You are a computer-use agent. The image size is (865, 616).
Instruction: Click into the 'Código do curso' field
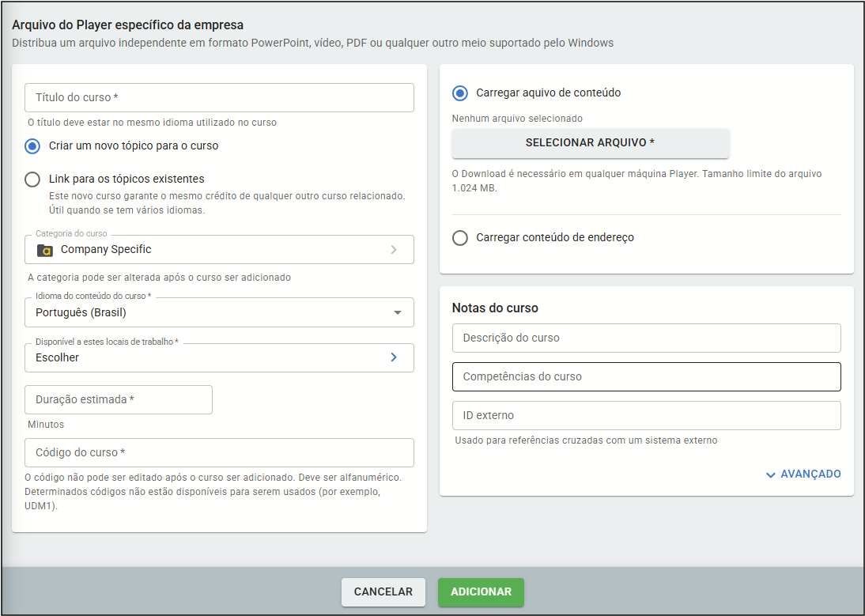pyautogui.click(x=219, y=453)
